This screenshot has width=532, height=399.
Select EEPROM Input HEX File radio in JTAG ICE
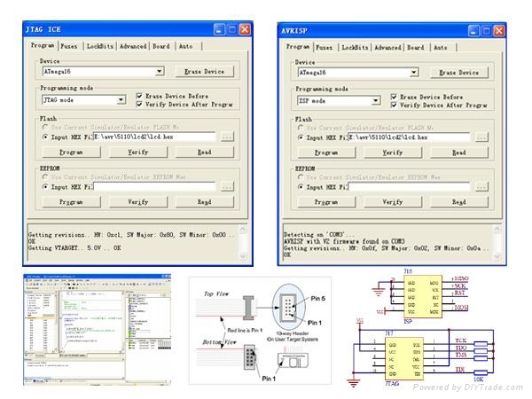(45, 186)
